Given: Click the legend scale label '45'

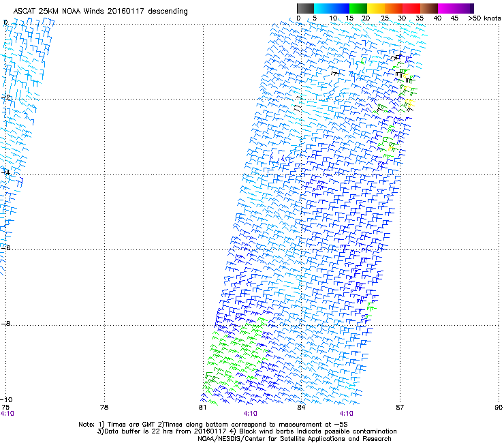Looking at the screenshot, I should click(454, 18).
